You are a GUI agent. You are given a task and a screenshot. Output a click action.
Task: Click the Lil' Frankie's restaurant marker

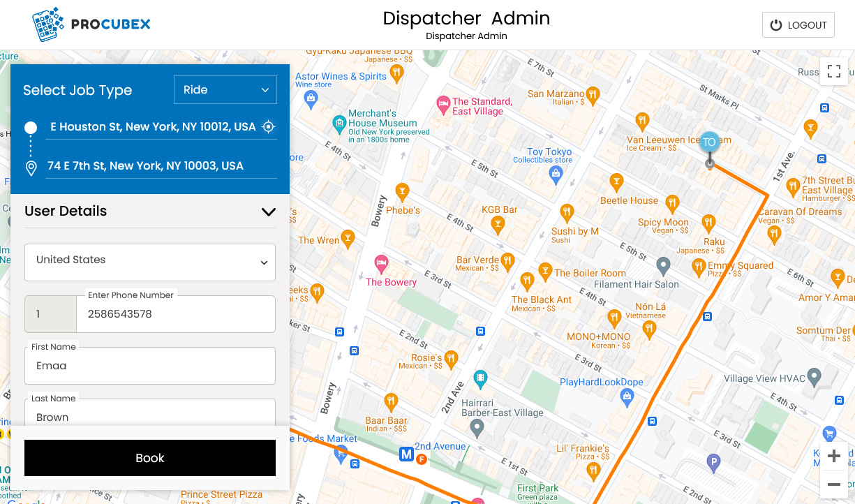coord(593,470)
